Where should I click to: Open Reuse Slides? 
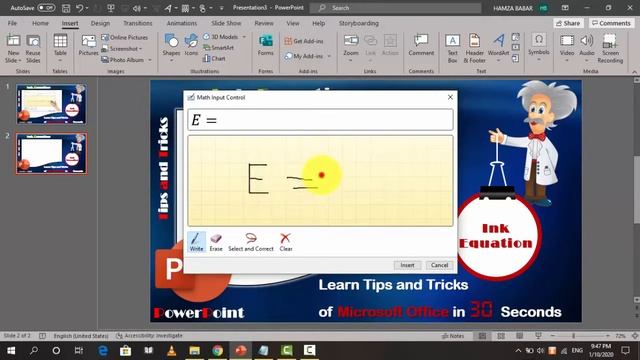(33, 49)
